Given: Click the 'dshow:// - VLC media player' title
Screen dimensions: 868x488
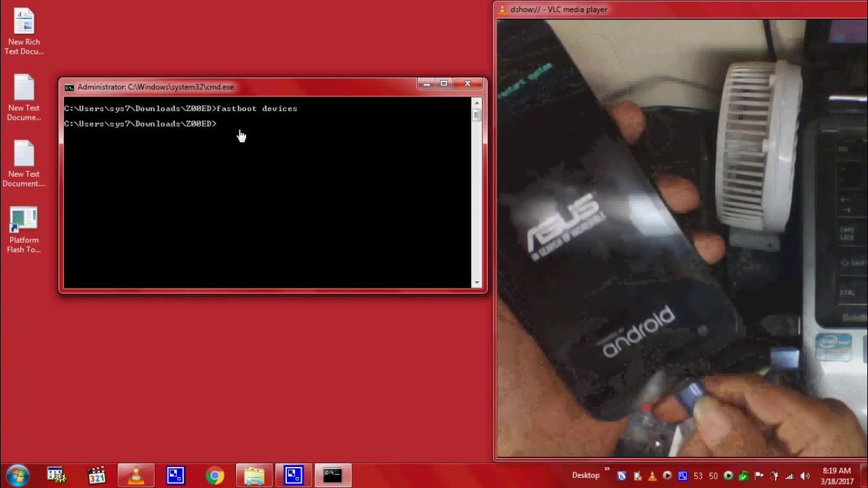Looking at the screenshot, I should tap(559, 9).
